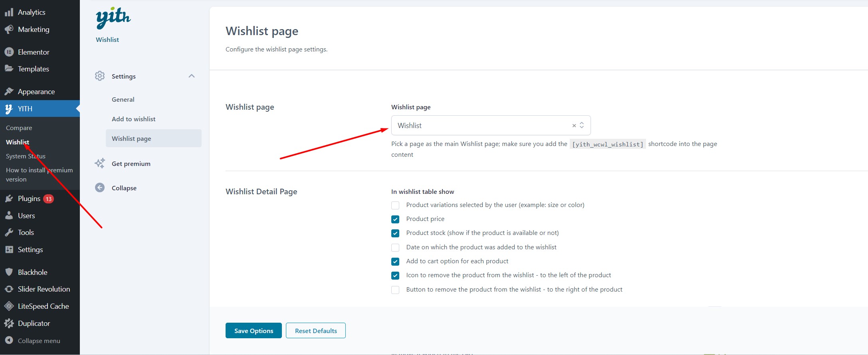
Task: Open the Slider Revolution menu item
Action: click(44, 289)
